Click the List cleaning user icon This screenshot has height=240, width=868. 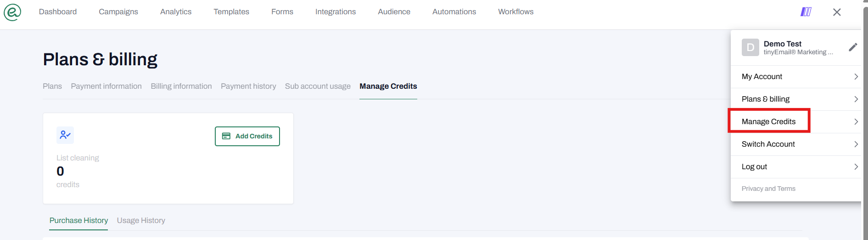click(65, 135)
